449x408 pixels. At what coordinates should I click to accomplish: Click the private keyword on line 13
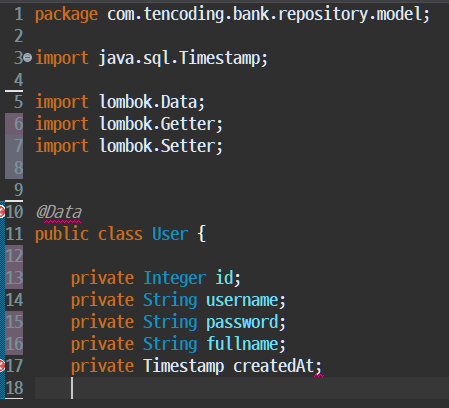102,278
